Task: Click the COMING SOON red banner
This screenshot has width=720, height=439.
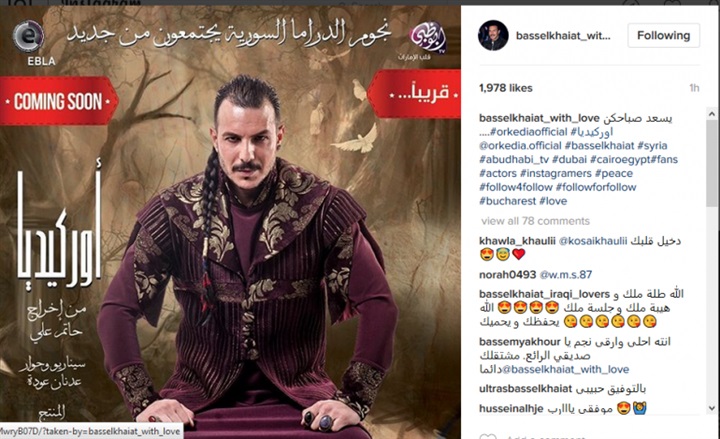Action: click(x=58, y=101)
